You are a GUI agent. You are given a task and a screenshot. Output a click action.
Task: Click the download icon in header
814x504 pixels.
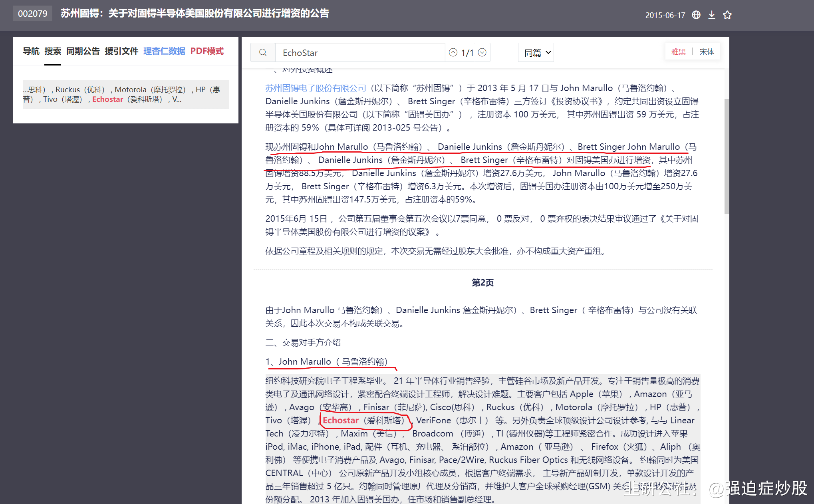(x=712, y=15)
